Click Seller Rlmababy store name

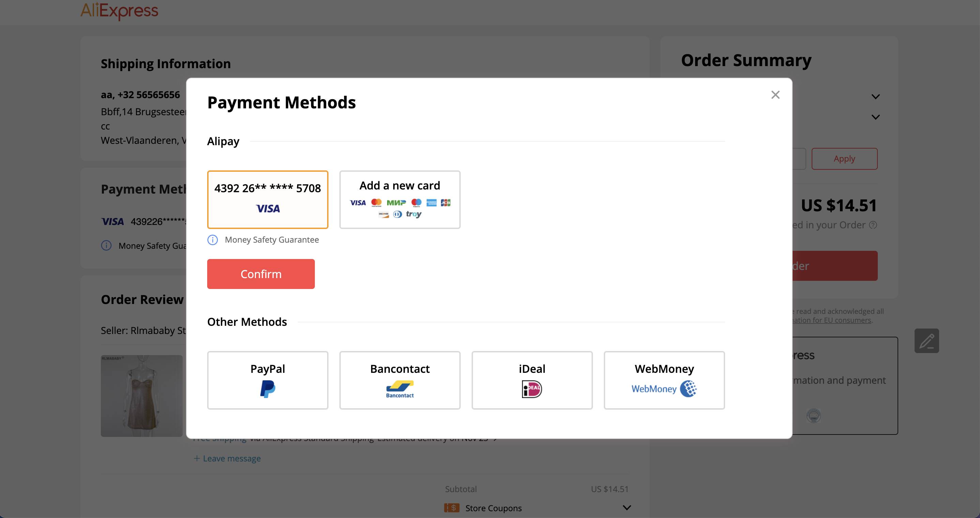(143, 330)
